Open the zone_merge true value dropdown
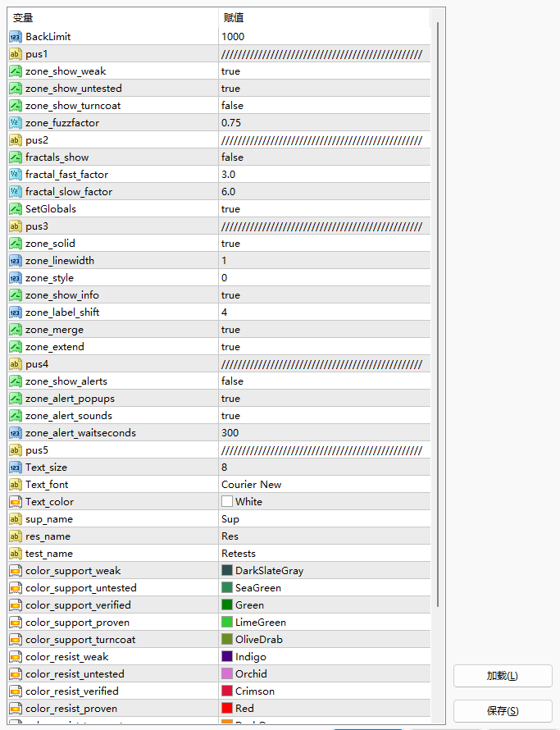 click(325, 330)
